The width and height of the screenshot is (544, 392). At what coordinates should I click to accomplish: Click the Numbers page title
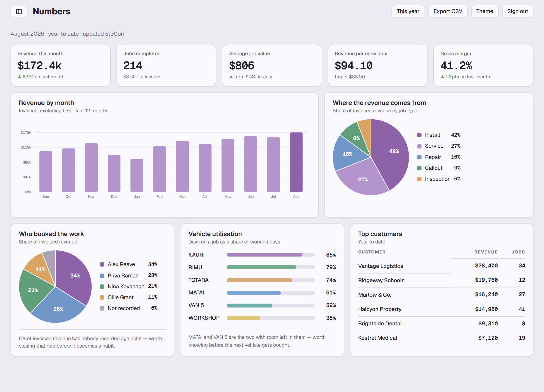51,12
